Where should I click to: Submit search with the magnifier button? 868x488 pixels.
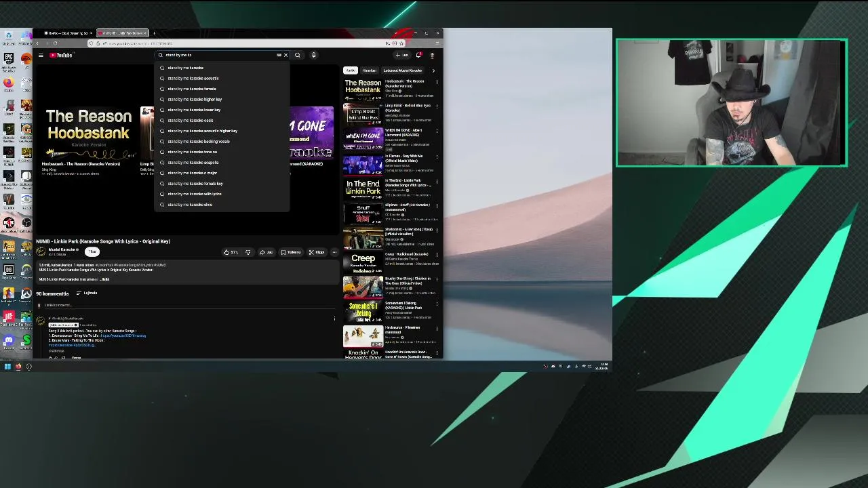(297, 55)
